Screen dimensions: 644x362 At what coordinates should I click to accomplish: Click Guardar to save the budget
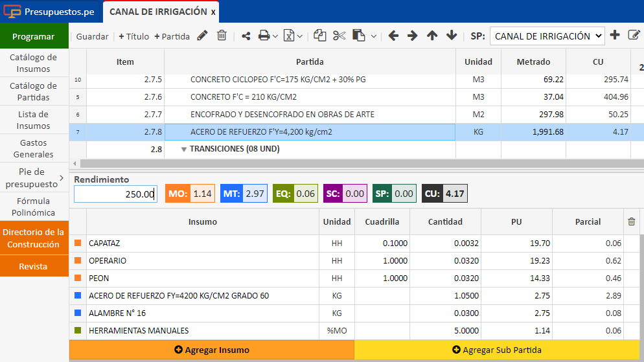[92, 36]
